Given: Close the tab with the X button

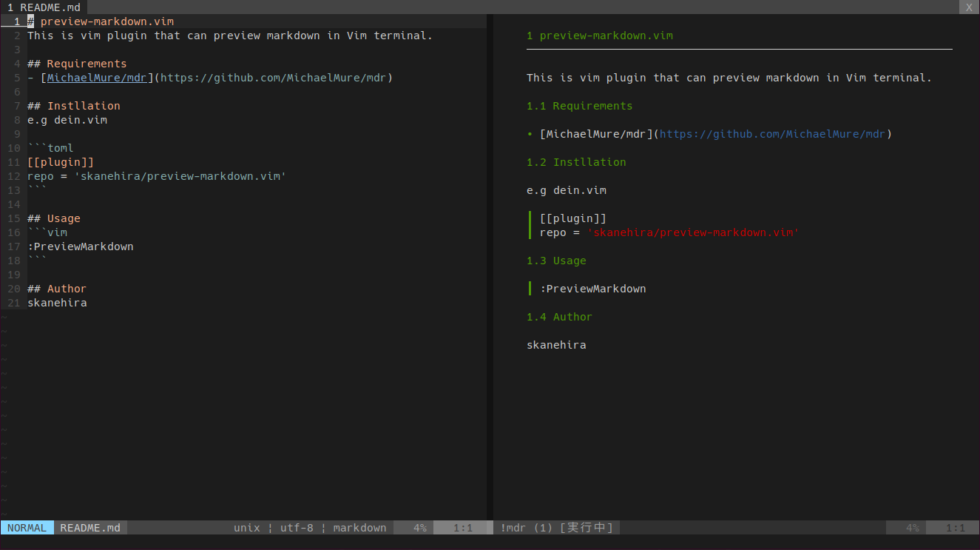Looking at the screenshot, I should click(969, 7).
